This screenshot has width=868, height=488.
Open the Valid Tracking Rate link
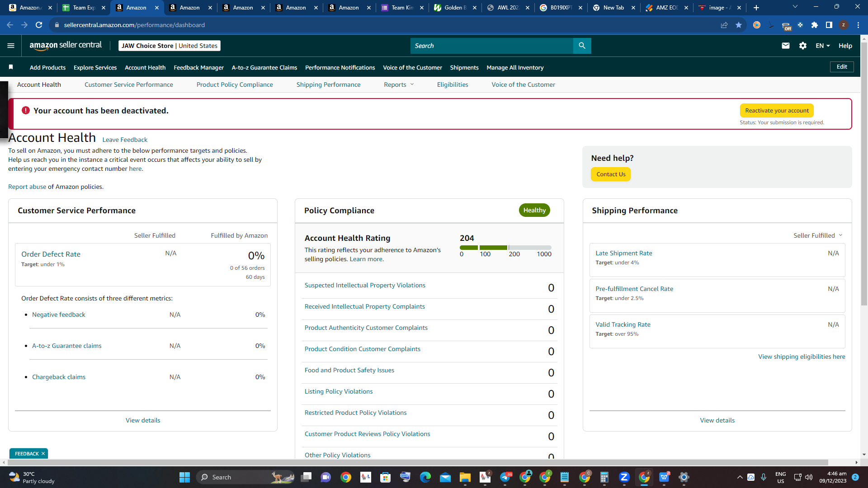coord(623,324)
